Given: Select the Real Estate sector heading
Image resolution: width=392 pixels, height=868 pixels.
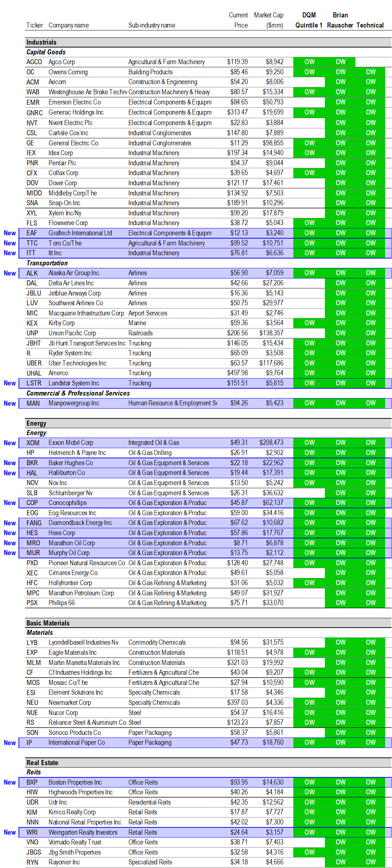Looking at the screenshot, I should (x=42, y=763).
